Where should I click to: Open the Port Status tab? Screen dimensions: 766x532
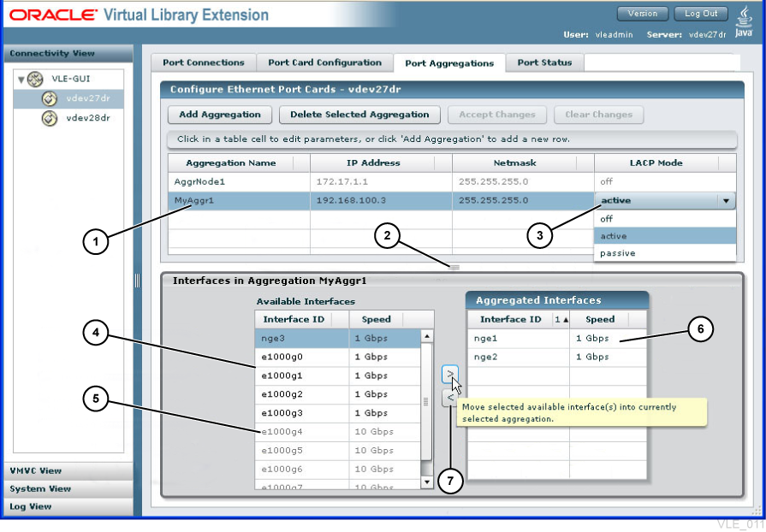[544, 62]
